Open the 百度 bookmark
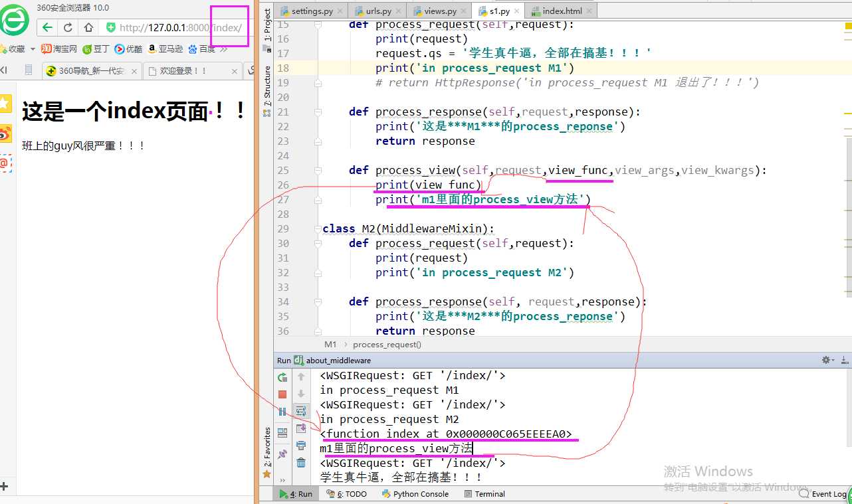 tap(202, 49)
